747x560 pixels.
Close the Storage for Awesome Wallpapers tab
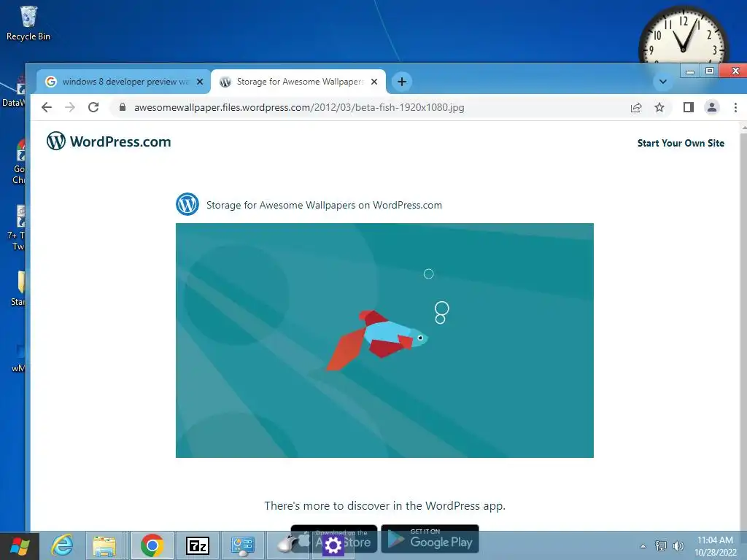coord(374,82)
